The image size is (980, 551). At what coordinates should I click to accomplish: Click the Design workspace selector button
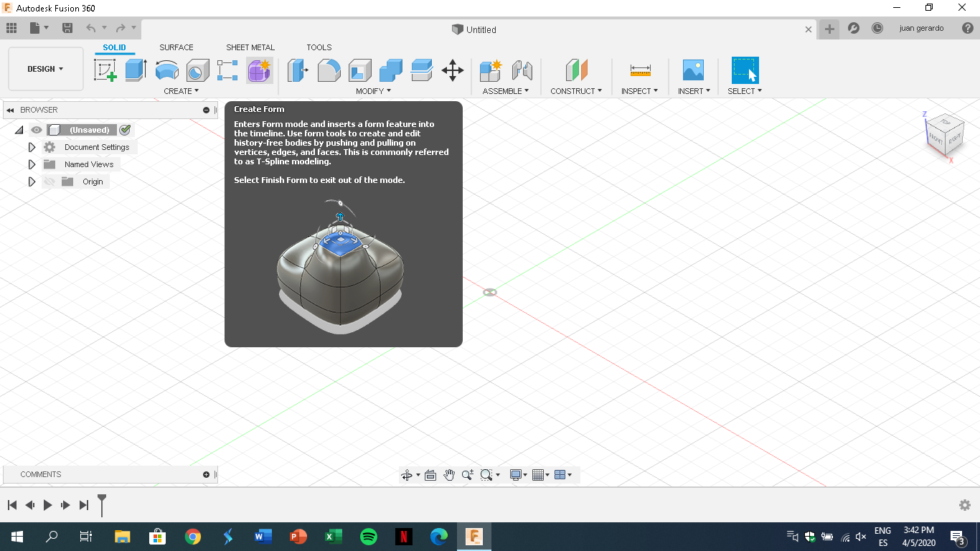click(x=45, y=68)
